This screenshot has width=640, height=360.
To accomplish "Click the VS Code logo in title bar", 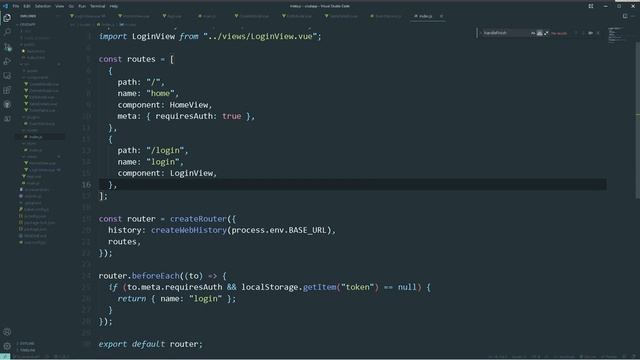I will coord(5,6).
